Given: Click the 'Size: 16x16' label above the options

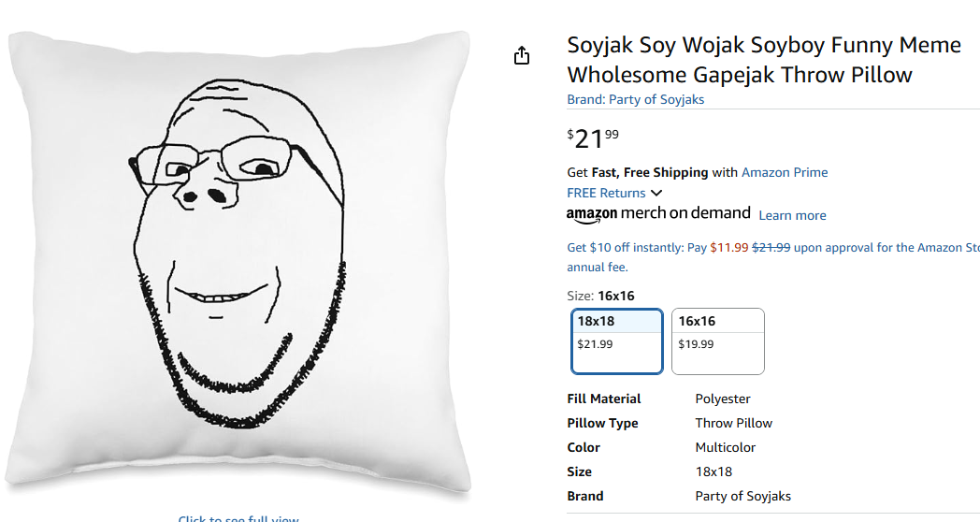Looking at the screenshot, I should pyautogui.click(x=600, y=296).
